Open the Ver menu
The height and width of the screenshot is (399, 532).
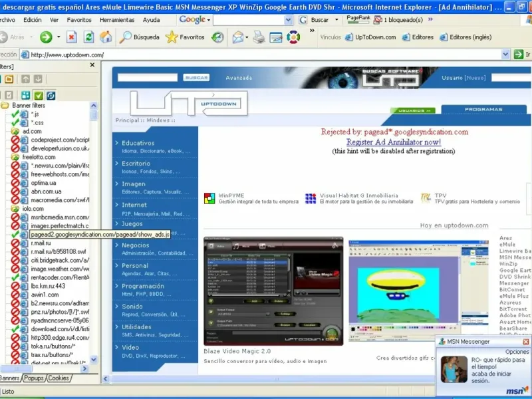pyautogui.click(x=55, y=20)
